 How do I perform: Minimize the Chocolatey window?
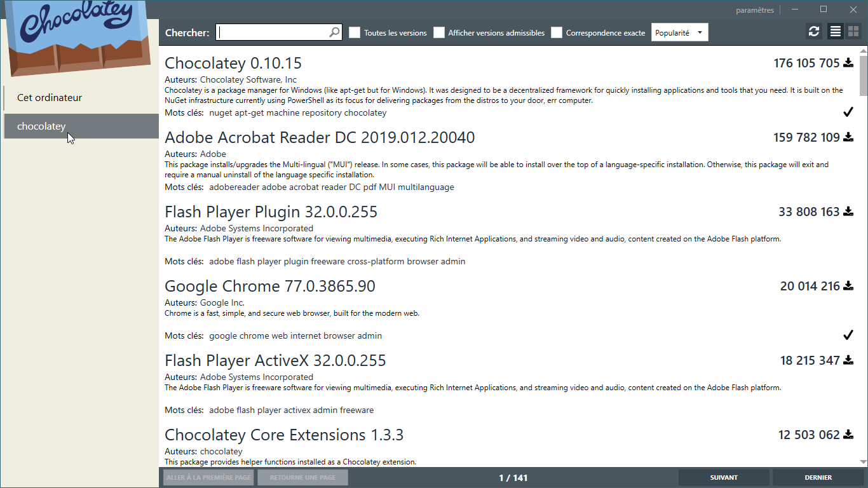point(795,10)
